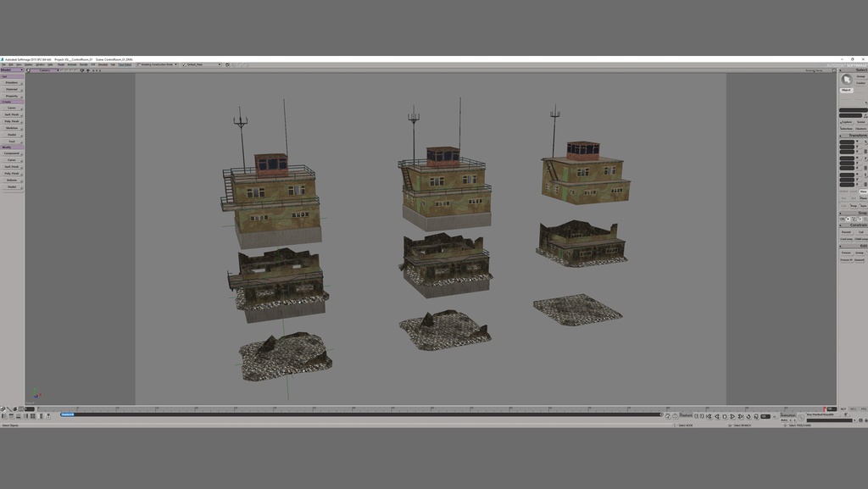This screenshot has width=868, height=489.
Task: Jump to the first frame with rewind icon
Action: tap(709, 415)
